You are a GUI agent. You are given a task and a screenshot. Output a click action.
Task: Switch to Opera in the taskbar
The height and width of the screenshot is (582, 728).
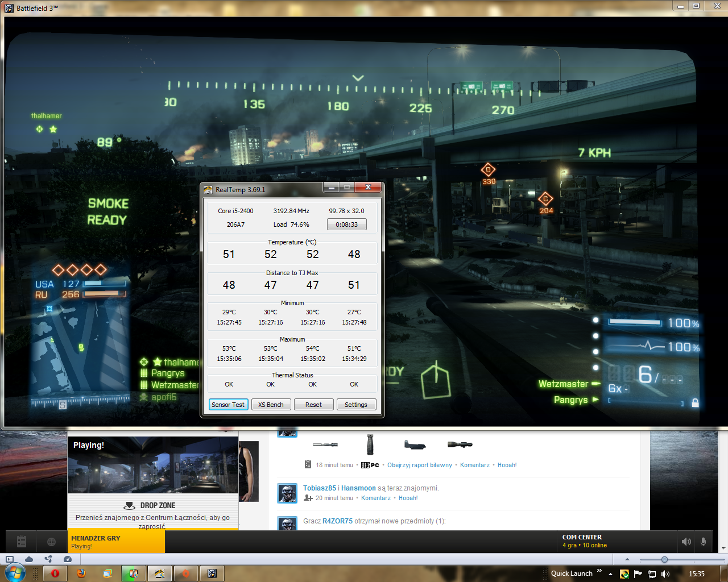55,573
